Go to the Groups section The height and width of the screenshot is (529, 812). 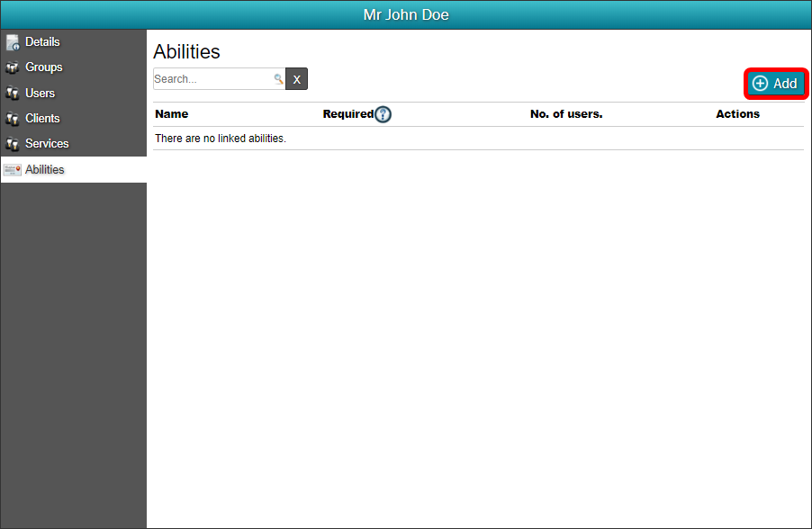click(74, 67)
